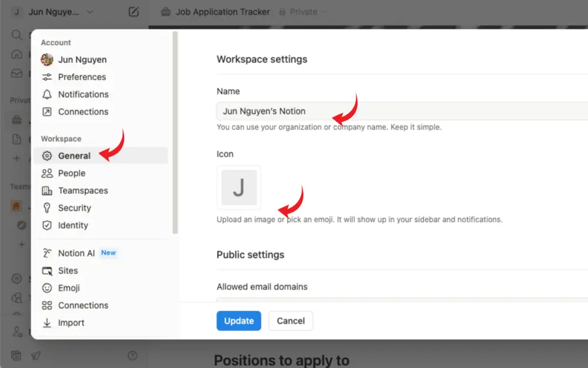Click the paper plane icon at the sidebar bottom
Viewport: 588px width, 368px height.
tap(36, 355)
